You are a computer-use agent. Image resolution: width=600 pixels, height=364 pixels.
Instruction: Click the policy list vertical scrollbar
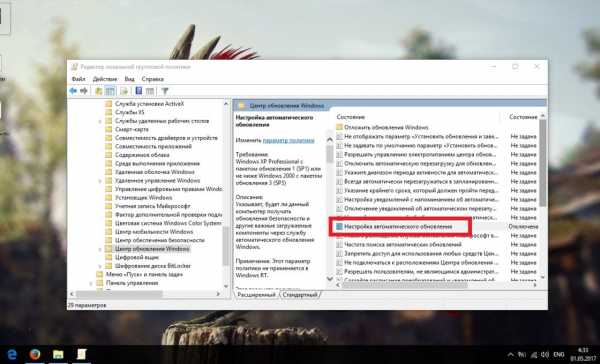pyautogui.click(x=542, y=197)
